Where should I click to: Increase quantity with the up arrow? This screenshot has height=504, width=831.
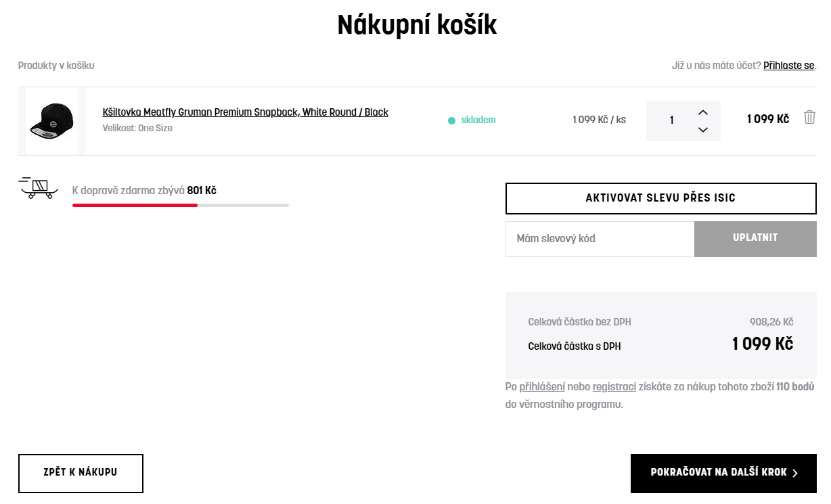(702, 112)
